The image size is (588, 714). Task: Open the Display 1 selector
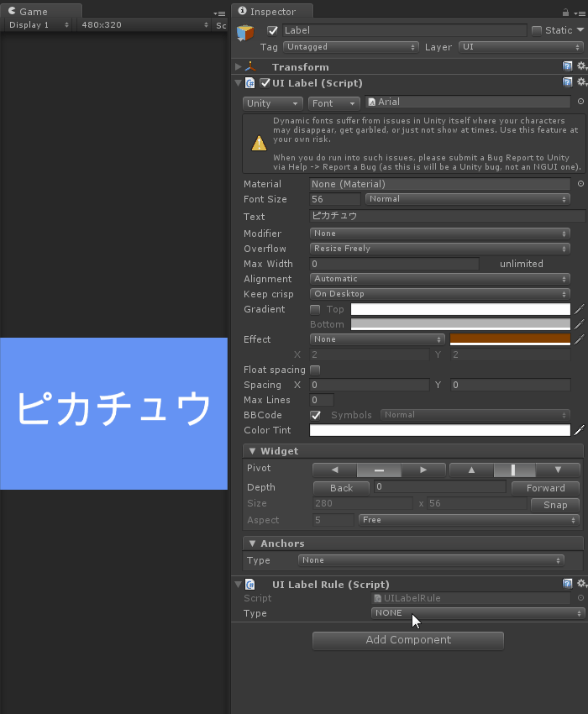[39, 25]
